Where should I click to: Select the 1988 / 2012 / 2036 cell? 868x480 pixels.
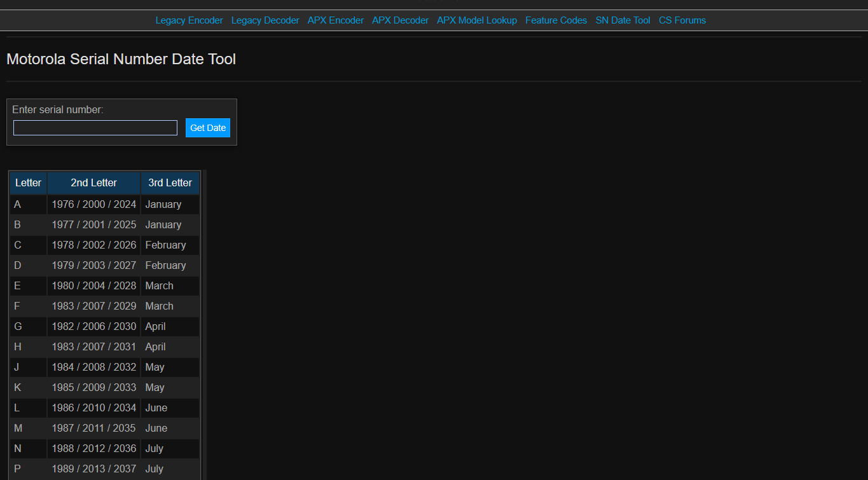pyautogui.click(x=94, y=449)
